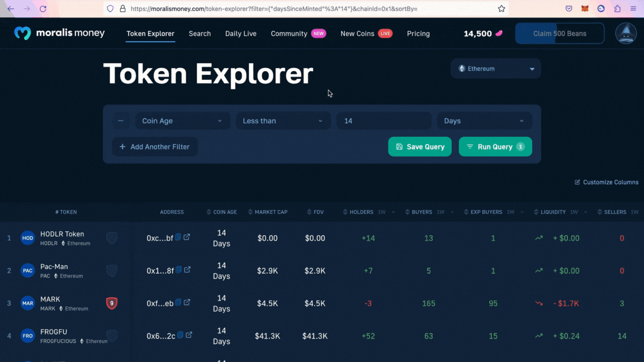This screenshot has width=644, height=362.
Task: Open the Less than operator dropdown
Action: [283, 121]
